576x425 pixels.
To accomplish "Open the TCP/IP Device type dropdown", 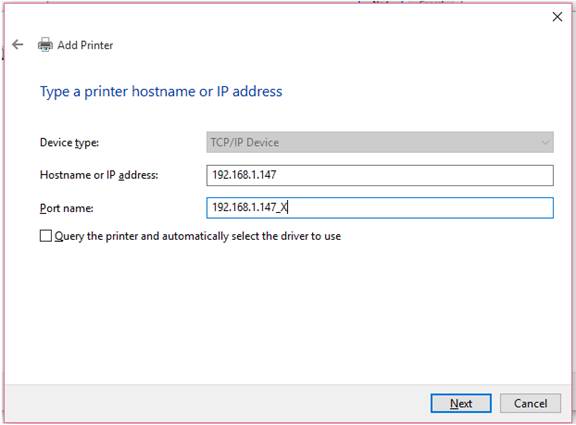I will pyautogui.click(x=380, y=142).
